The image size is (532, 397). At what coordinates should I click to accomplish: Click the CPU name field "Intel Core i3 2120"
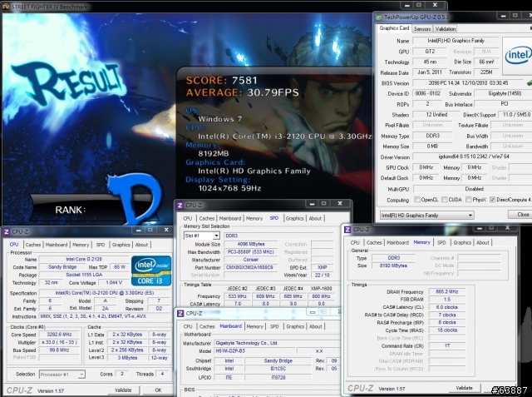tap(84, 259)
